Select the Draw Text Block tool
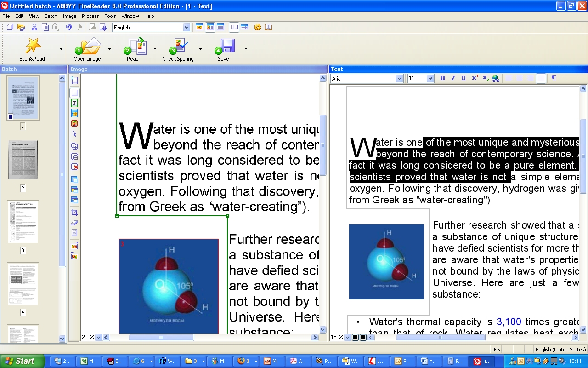This screenshot has height=368, width=588. (x=74, y=103)
